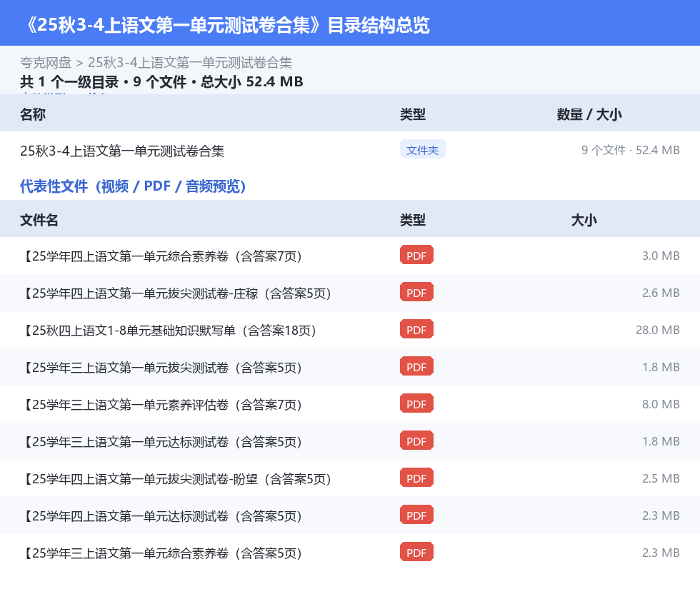Select the folder size text 9 个文件 · 52.4 MB
Screen dimensions: 700x594
(630, 150)
